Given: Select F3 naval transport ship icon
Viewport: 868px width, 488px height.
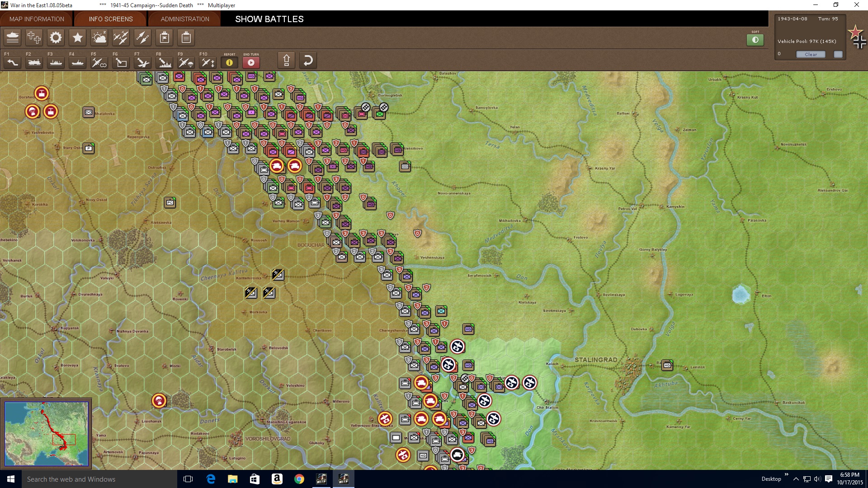Looking at the screenshot, I should 56,62.
